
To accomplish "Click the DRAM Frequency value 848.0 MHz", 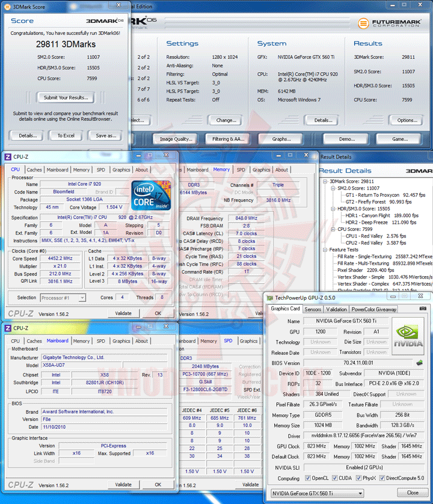I will (x=246, y=218).
